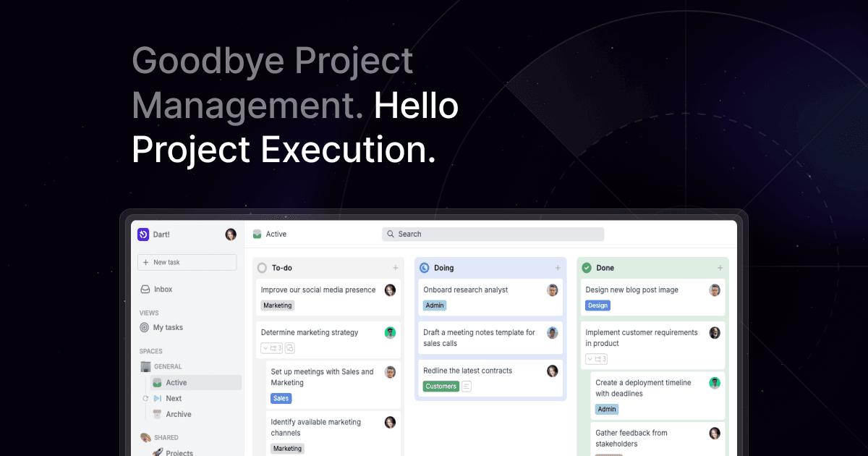Click the duplicate icon on Determine marketing strategy card

point(289,348)
